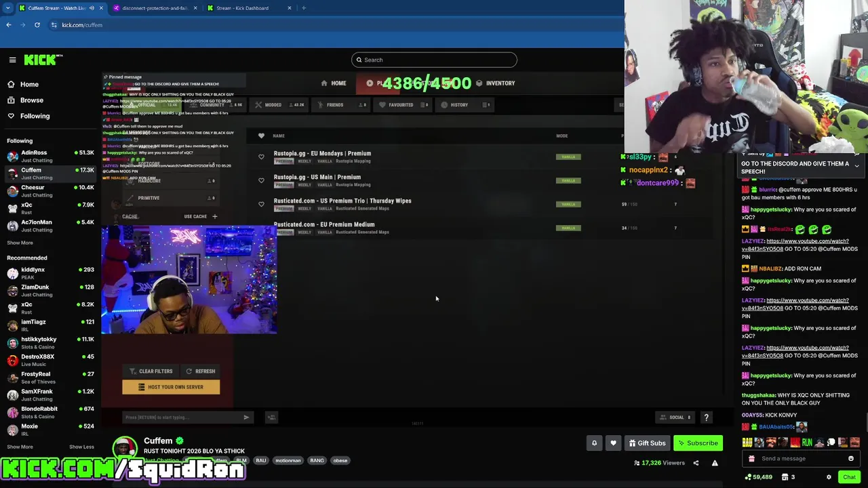
Task: Select the HISTORY server filter tab
Action: click(464, 105)
